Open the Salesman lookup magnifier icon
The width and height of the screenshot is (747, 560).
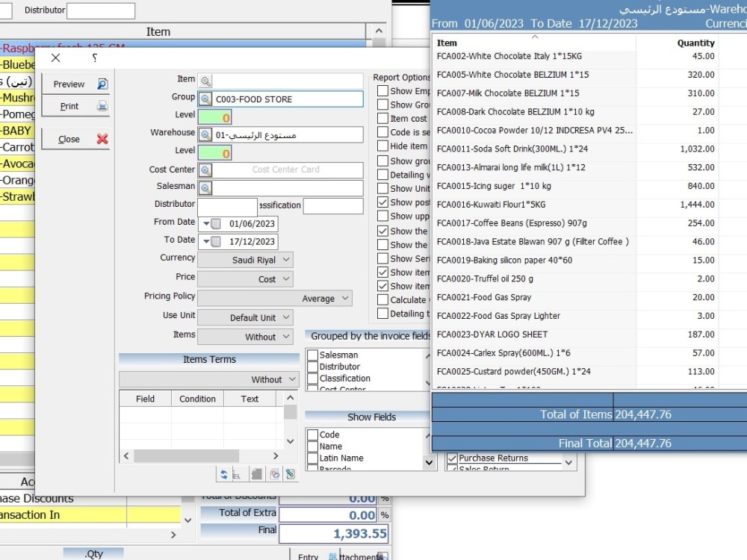tap(205, 188)
